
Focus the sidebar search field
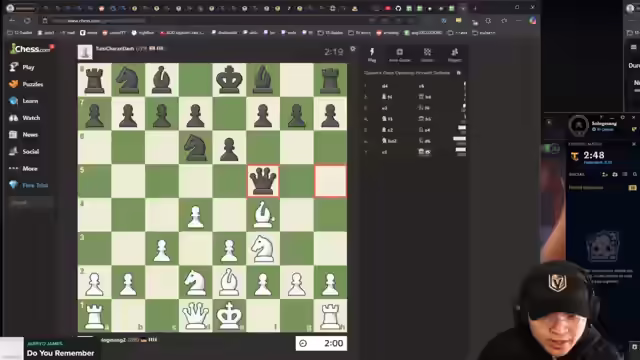click(x=31, y=202)
